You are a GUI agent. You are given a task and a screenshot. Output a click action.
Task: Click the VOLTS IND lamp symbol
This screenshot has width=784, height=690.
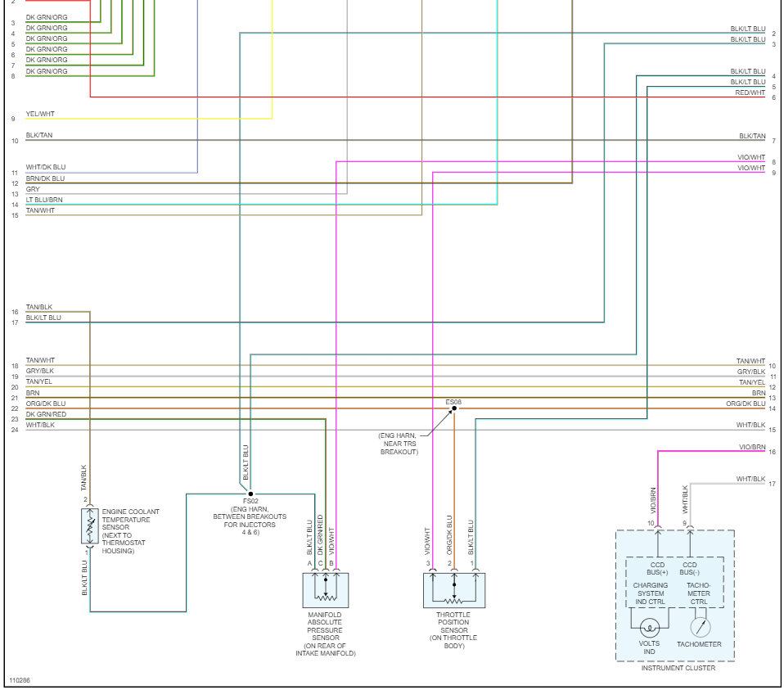[650, 628]
